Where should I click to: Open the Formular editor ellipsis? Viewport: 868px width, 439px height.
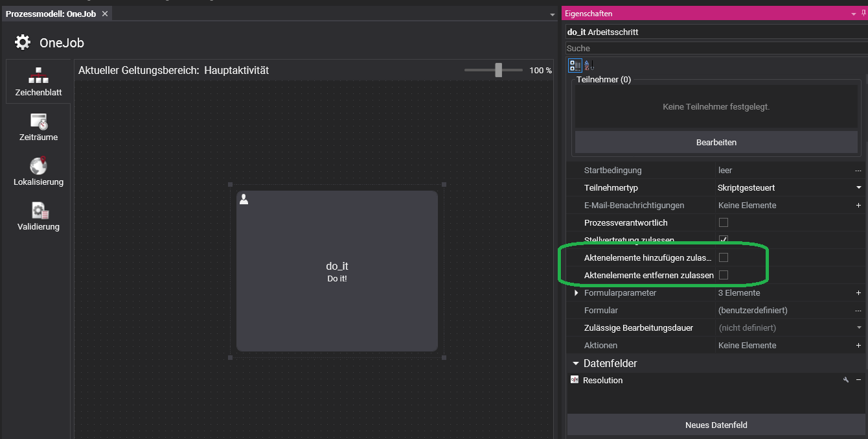858,311
